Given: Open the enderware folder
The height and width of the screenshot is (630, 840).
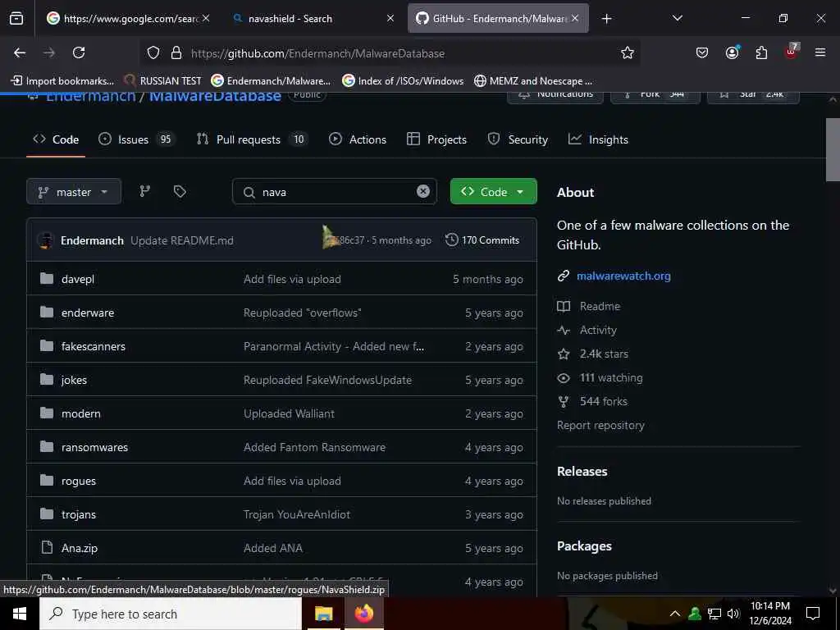Looking at the screenshot, I should tap(87, 313).
